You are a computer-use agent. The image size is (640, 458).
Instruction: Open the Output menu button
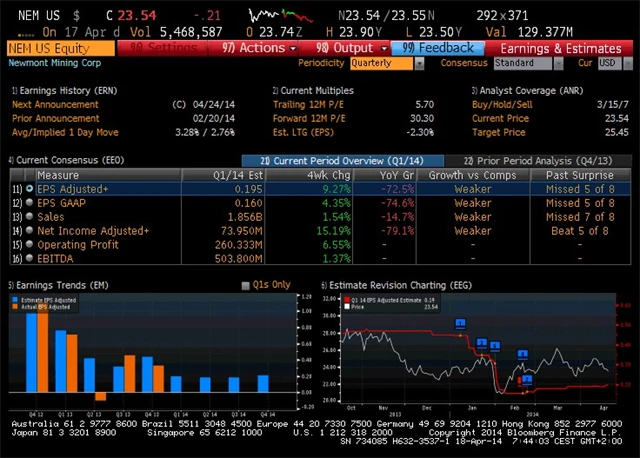(x=345, y=47)
